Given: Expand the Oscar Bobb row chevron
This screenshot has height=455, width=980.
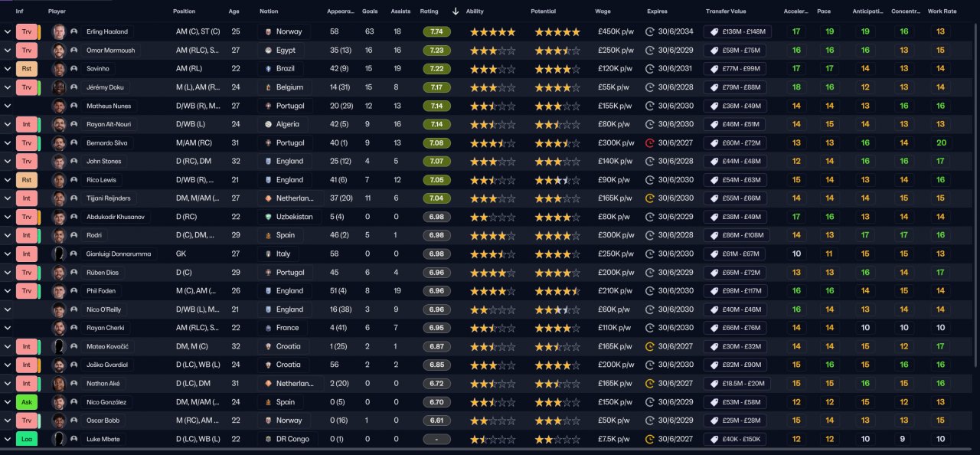Looking at the screenshot, I should pyautogui.click(x=8, y=421).
